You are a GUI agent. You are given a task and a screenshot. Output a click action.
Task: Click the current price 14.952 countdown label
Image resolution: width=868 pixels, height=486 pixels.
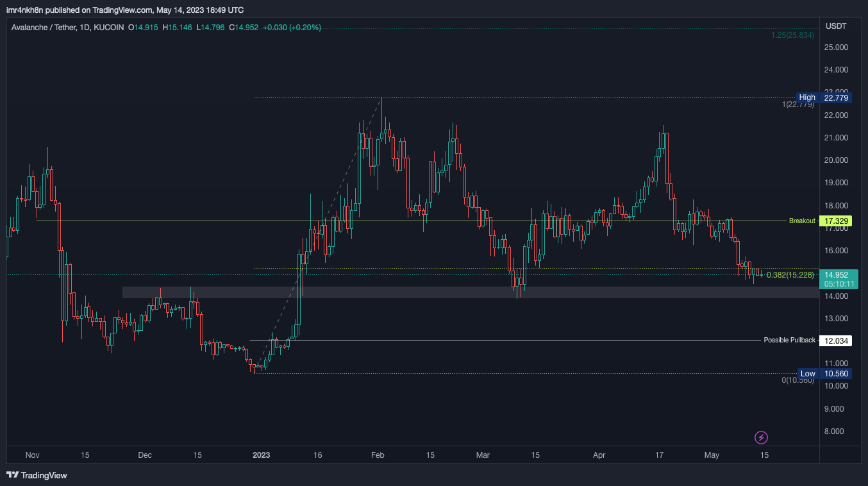click(837, 279)
